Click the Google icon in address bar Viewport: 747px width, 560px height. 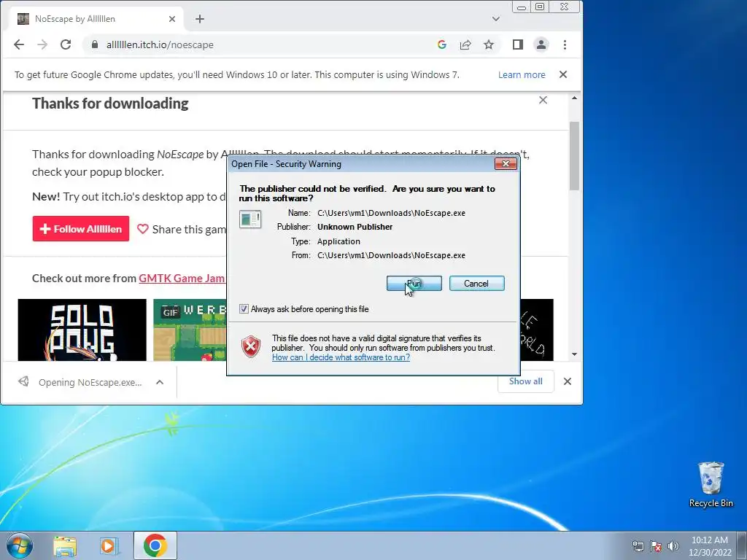[441, 44]
